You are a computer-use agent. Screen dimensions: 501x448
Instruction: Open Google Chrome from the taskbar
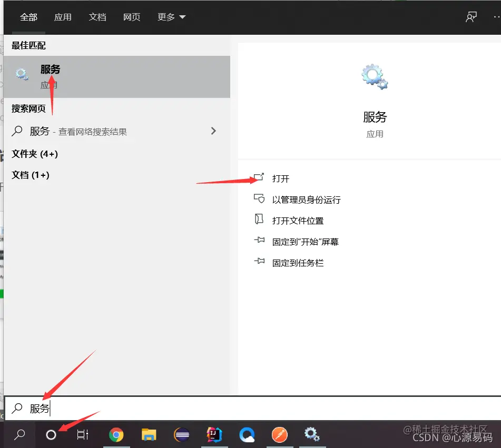pos(116,435)
